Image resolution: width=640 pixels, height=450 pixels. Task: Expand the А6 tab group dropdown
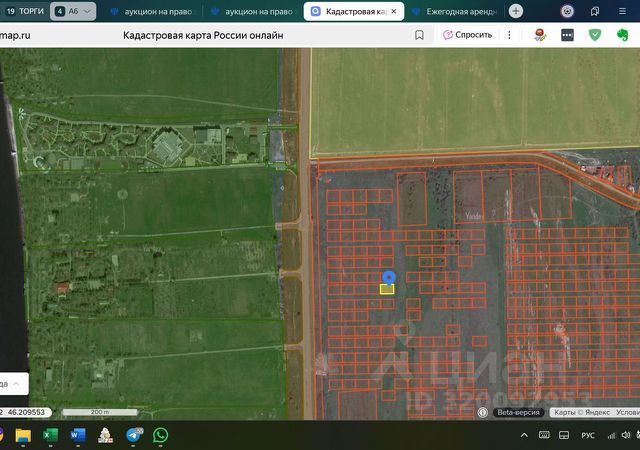tap(87, 11)
